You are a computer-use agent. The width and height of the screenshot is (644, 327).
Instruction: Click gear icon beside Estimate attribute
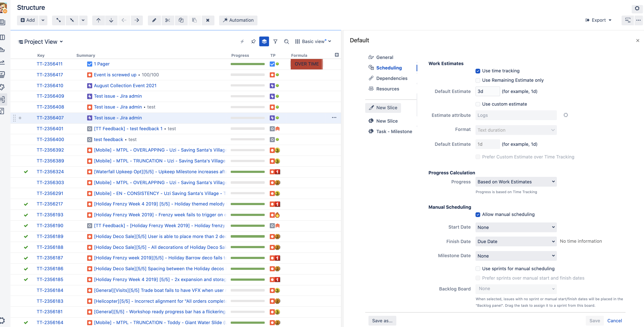(x=566, y=115)
